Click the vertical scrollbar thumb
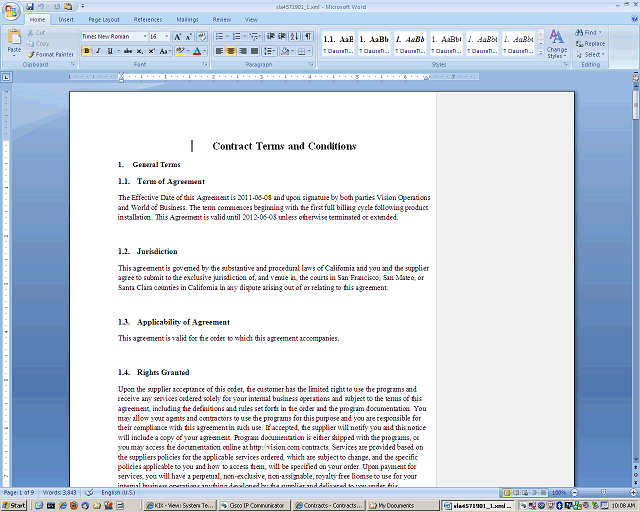Viewport: 640px width, 512px height. (x=636, y=105)
